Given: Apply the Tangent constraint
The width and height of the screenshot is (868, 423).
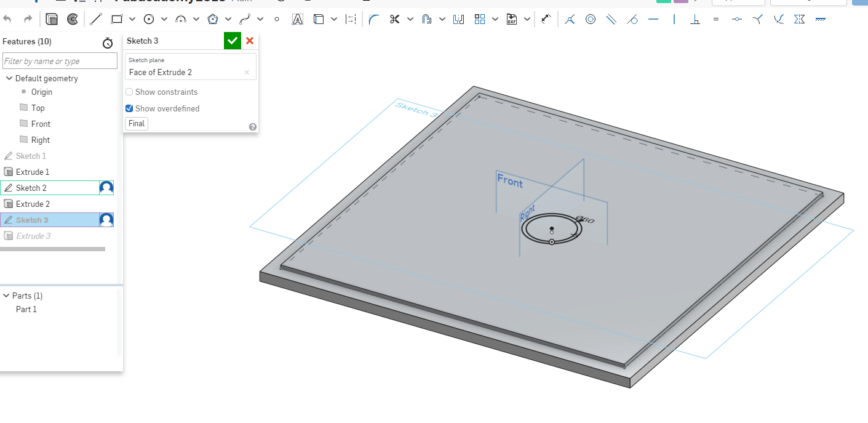Looking at the screenshot, I should (x=632, y=19).
